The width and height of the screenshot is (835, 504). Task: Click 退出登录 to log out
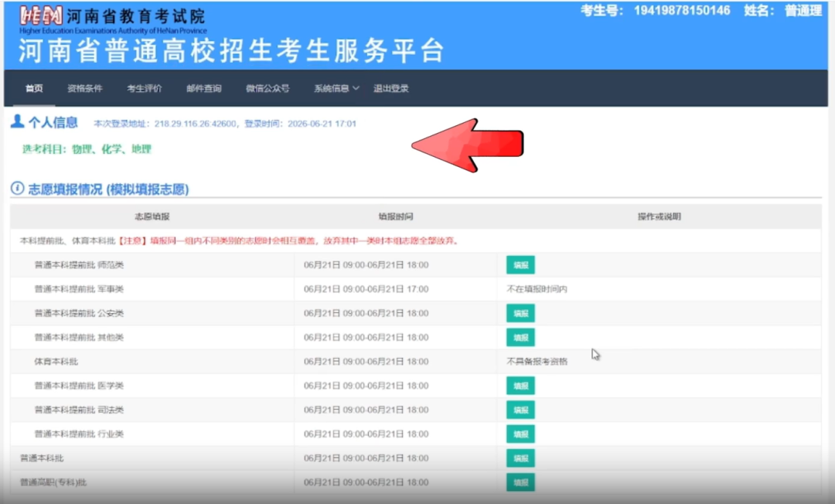click(x=391, y=88)
